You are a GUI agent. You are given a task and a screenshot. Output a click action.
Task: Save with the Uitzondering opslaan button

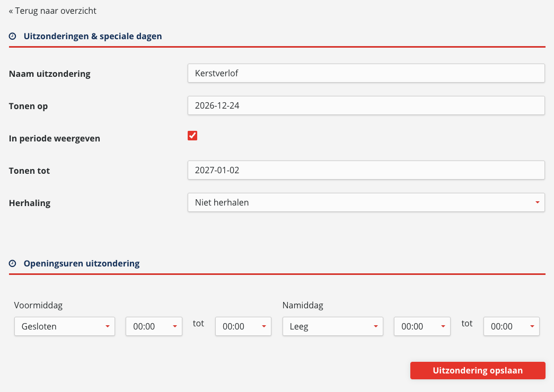pyautogui.click(x=478, y=370)
